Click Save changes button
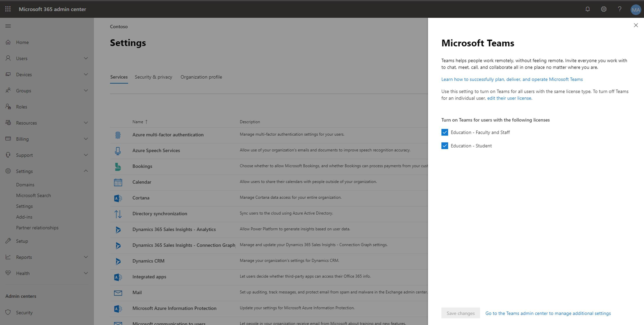Image resolution: width=644 pixels, height=325 pixels. click(x=460, y=313)
